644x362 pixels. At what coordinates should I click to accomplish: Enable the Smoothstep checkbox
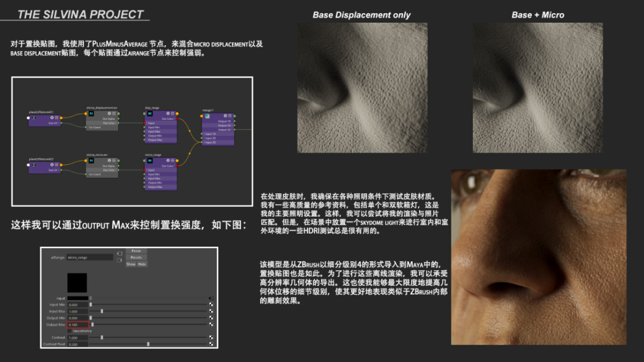pos(69,331)
